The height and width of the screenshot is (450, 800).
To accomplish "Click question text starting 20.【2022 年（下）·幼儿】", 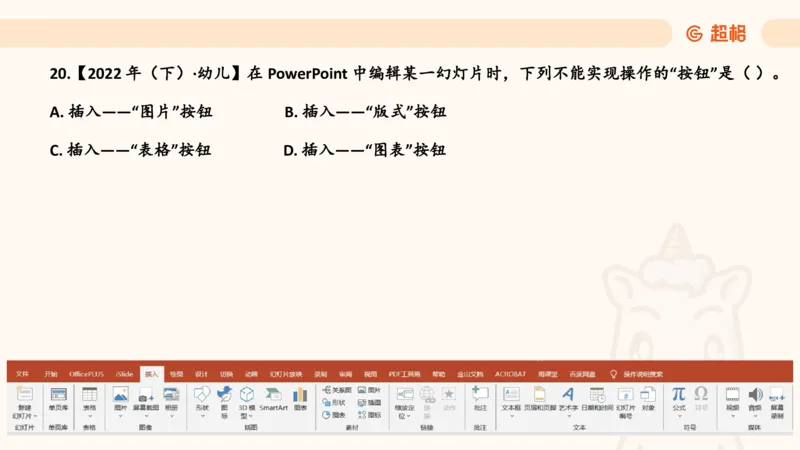I will point(415,73).
